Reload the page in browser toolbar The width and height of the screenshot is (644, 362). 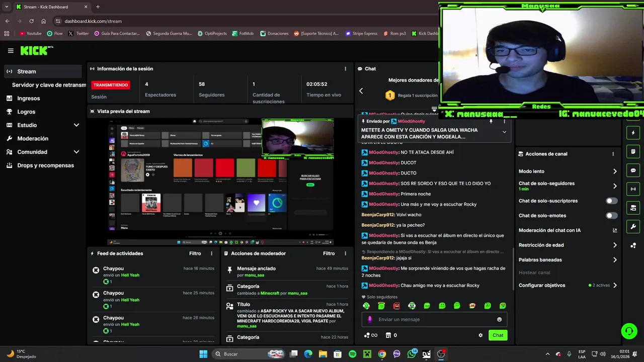31,21
